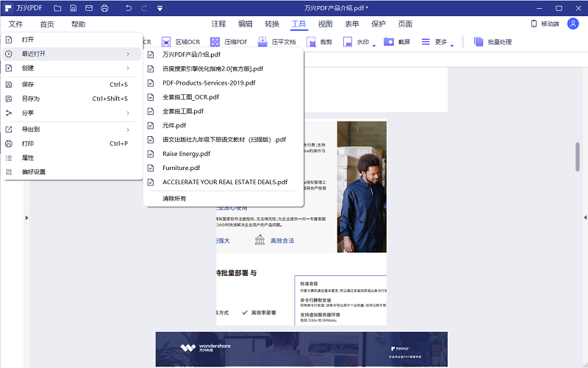This screenshot has height=368, width=588.
Task: Open the quick access customize dropdown
Action: (x=159, y=8)
